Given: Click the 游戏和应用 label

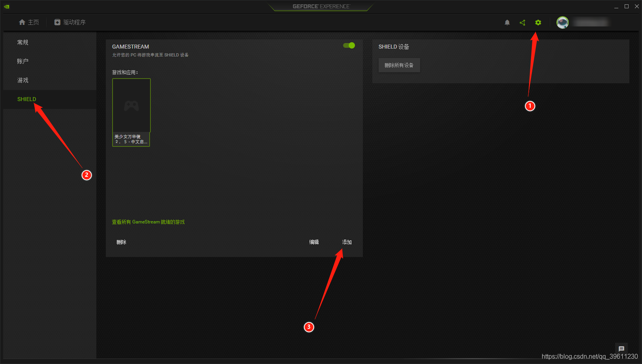Looking at the screenshot, I should pos(125,72).
